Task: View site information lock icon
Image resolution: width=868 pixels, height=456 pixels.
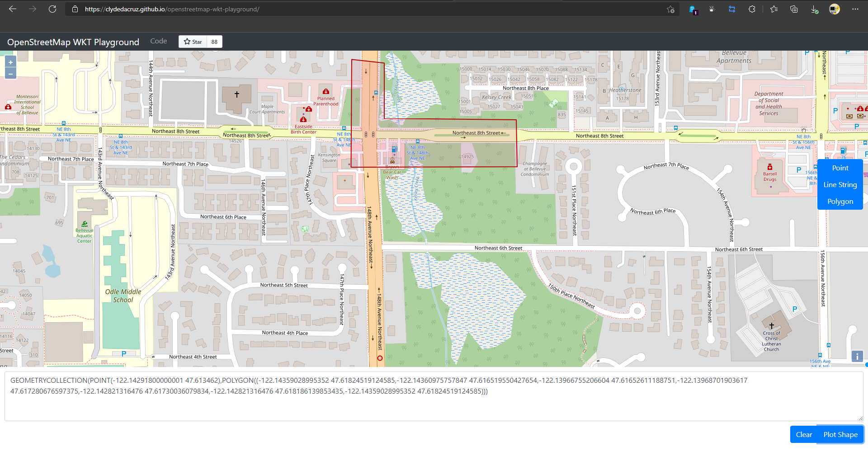Action: point(75,9)
